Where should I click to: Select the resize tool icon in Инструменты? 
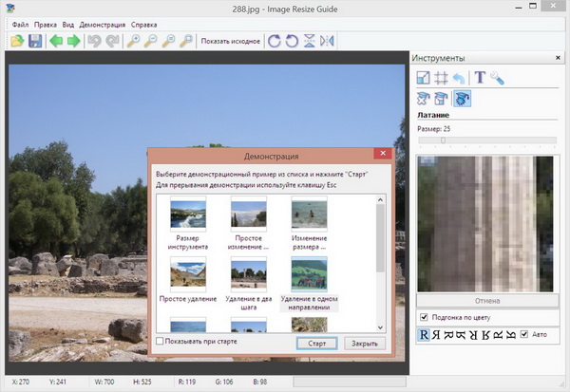click(424, 78)
